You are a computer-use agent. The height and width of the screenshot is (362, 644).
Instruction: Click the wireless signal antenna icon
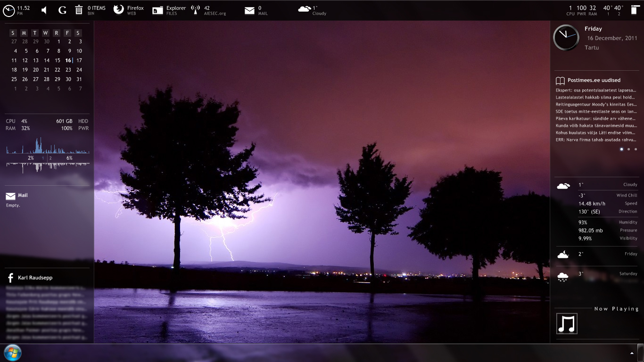[195, 10]
